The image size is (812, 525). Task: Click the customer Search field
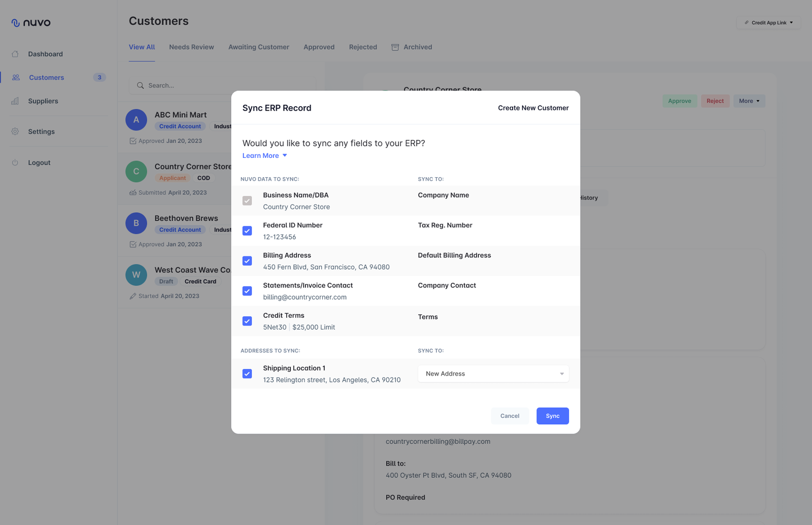point(222,85)
